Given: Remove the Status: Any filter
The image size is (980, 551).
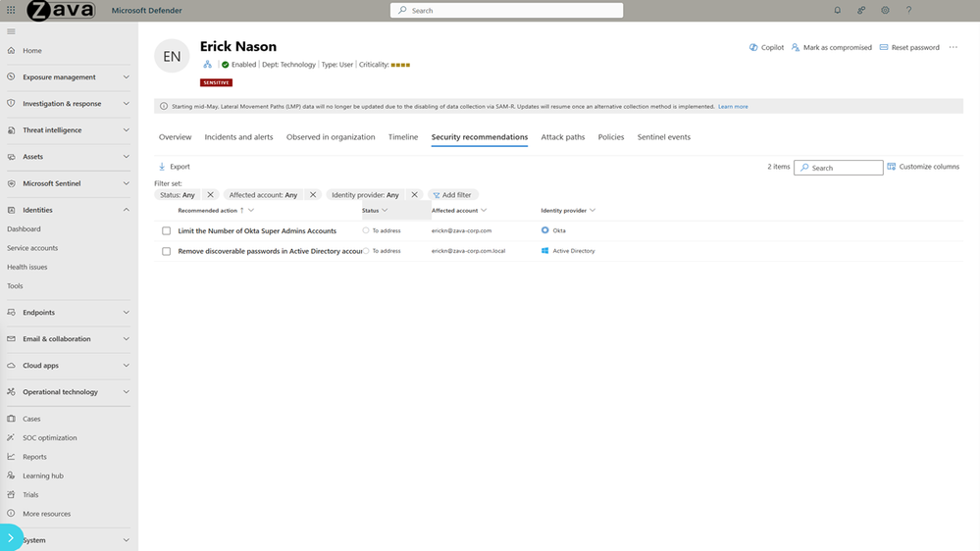Looking at the screenshot, I should click(211, 195).
